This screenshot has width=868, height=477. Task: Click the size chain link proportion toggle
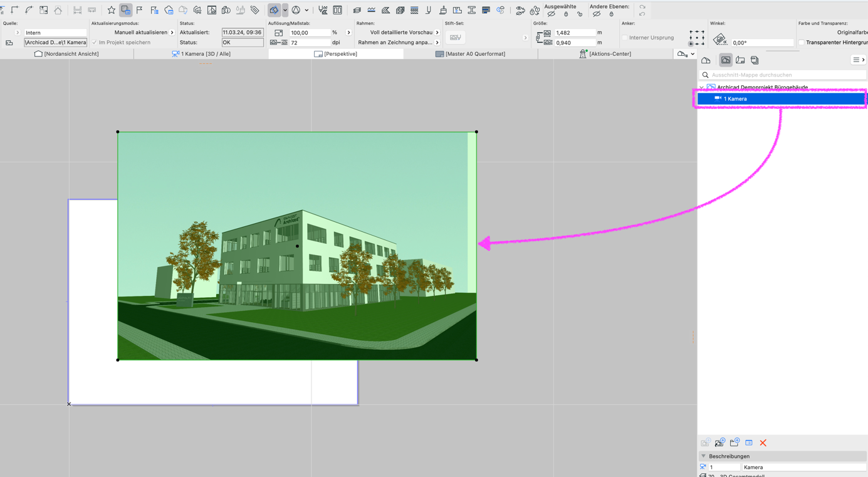coord(538,38)
